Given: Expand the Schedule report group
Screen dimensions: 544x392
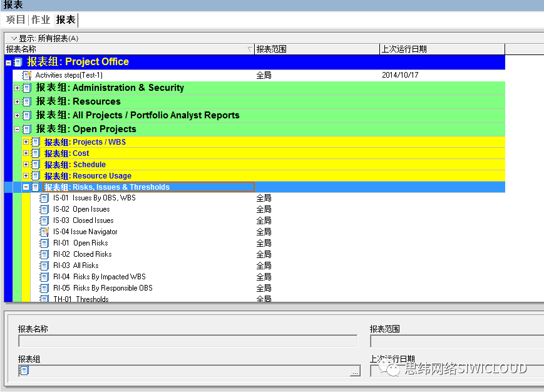Looking at the screenshot, I should tap(26, 165).
